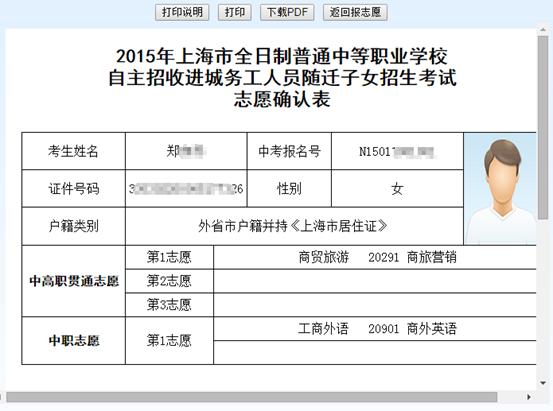Click the horizontal scrollbar right arrow
Screen dimensions: 553x411
tap(529, 397)
